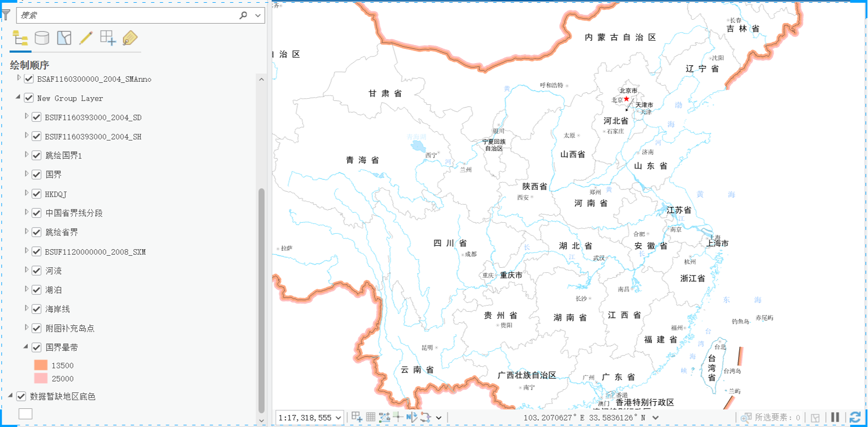Select the HKDQJ layer
This screenshot has height=427, width=868.
pos(56,194)
